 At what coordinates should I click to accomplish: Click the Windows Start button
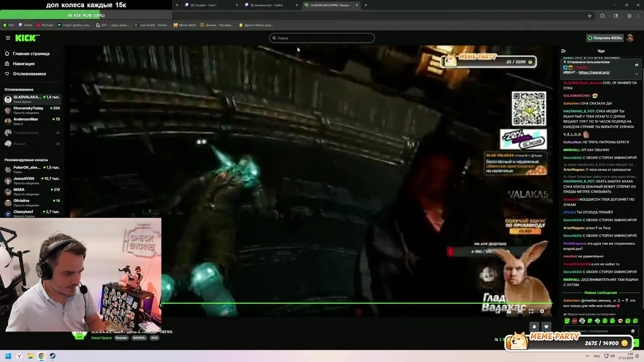pos(8,356)
